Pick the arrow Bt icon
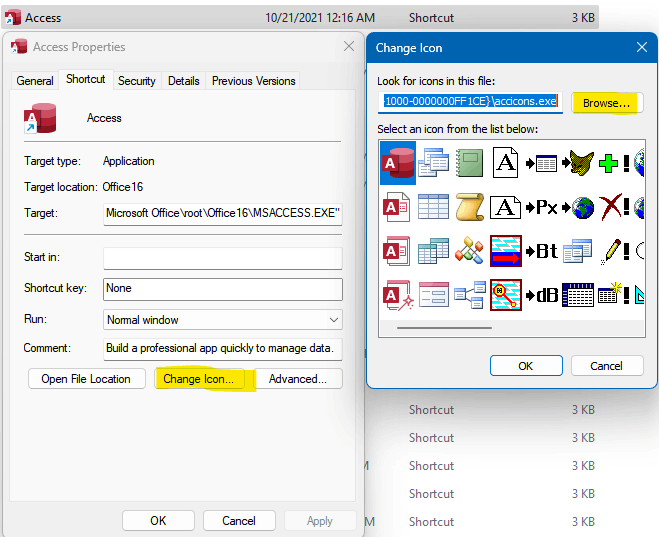659x537 pixels. pyautogui.click(x=541, y=251)
